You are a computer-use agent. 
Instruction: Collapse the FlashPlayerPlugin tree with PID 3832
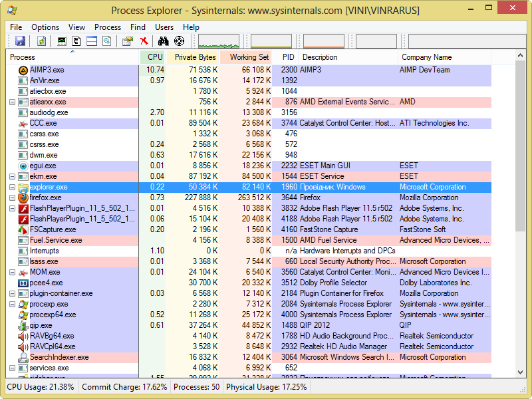coord(12,208)
